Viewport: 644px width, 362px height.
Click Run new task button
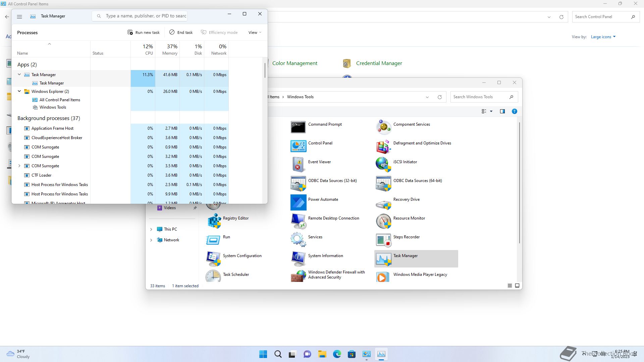point(144,33)
